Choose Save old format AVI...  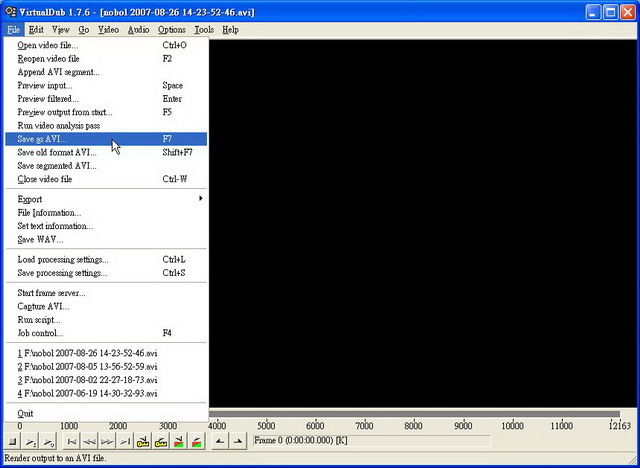pyautogui.click(x=106, y=153)
